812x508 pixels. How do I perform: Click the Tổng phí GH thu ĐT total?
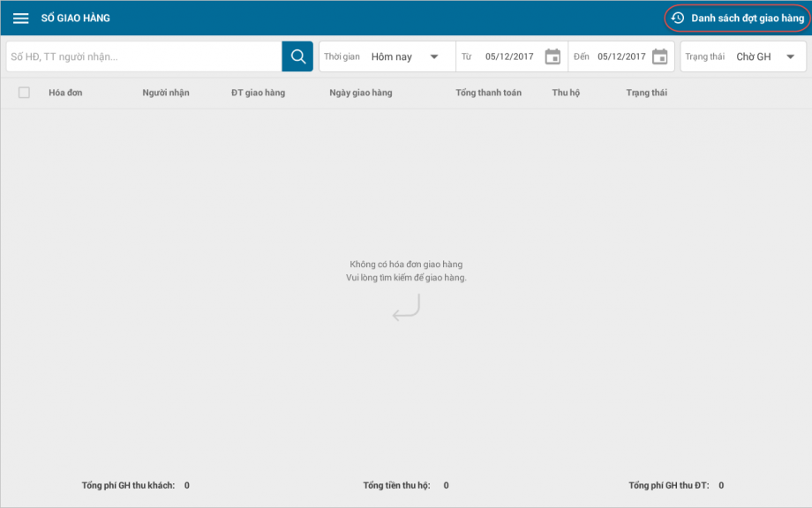pyautogui.click(x=676, y=485)
